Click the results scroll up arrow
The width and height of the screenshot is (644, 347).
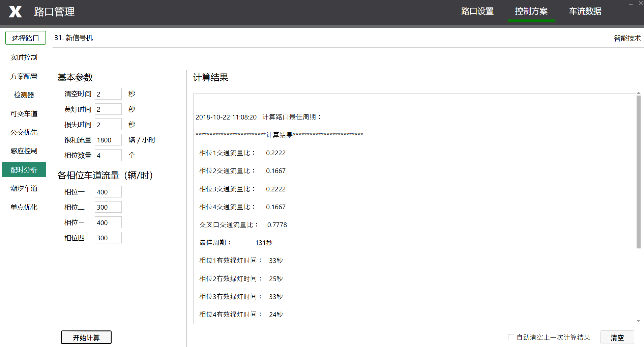(639, 93)
